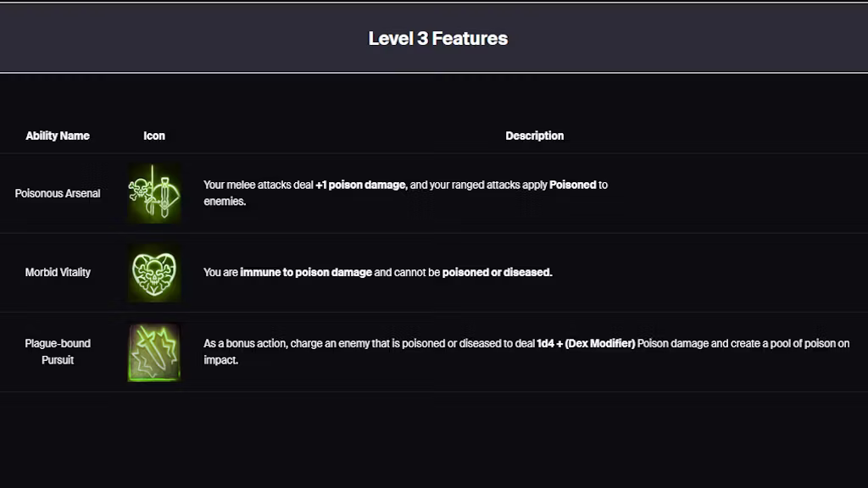Click the Morbid Vitality skull heart icon

[x=153, y=273]
